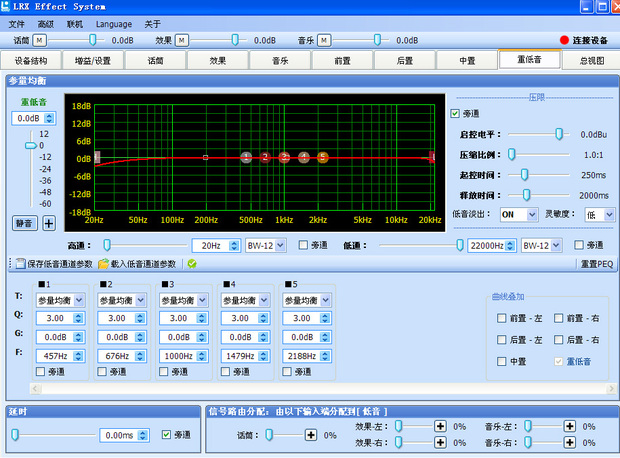Expand the 低音淡出 ON dropdown
The image size is (620, 458).
tap(532, 214)
